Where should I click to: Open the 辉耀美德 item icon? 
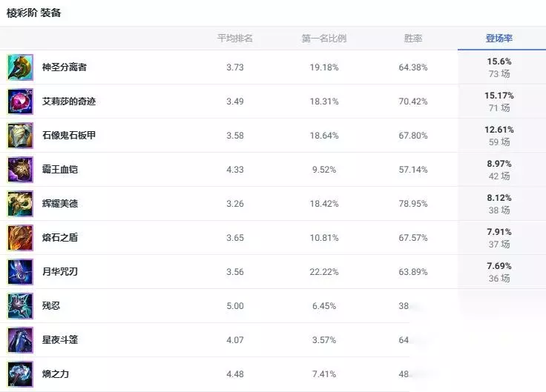[20, 204]
